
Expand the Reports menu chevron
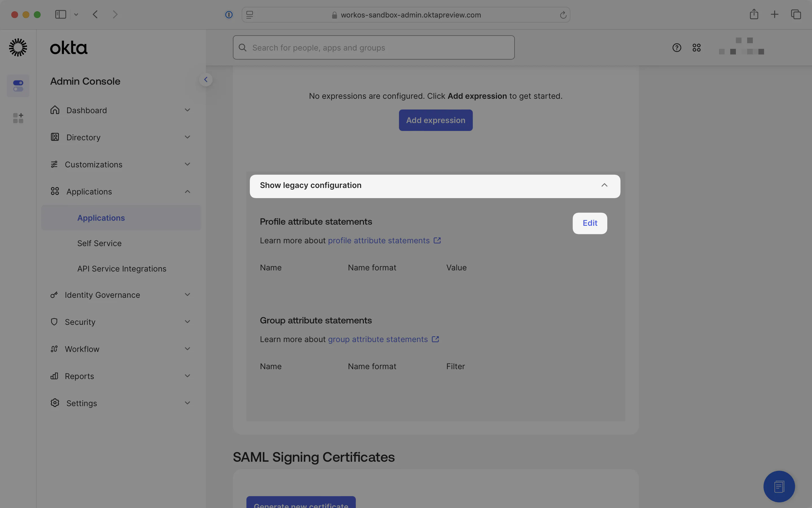(x=187, y=376)
